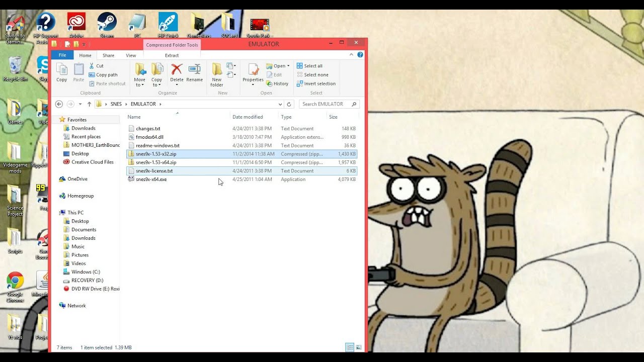The image size is (644, 362).
Task: Open file History from the ribbon
Action: point(277,84)
